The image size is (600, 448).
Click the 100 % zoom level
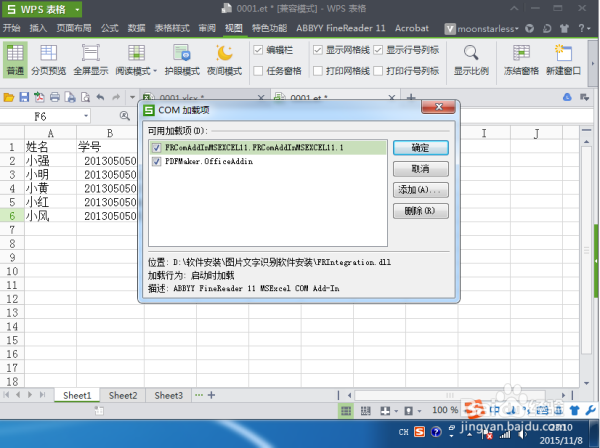pos(445,411)
